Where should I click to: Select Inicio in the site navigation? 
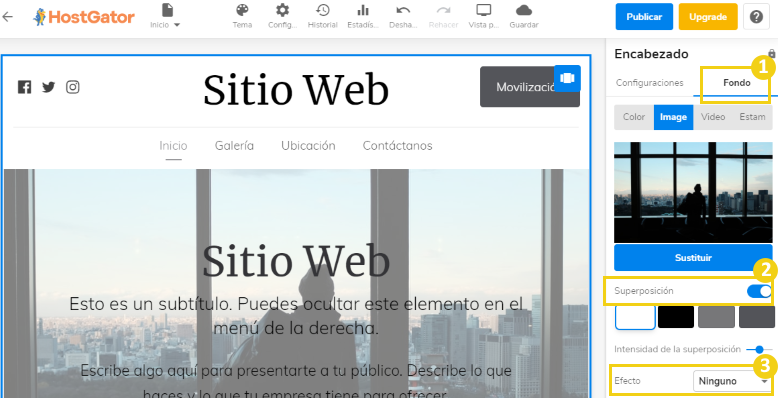click(173, 145)
